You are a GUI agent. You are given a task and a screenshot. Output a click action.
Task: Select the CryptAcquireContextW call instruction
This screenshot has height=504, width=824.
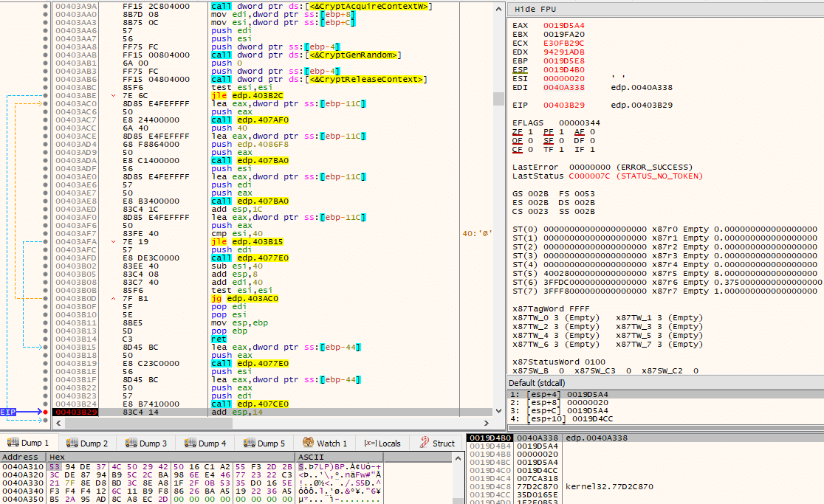click(321, 7)
